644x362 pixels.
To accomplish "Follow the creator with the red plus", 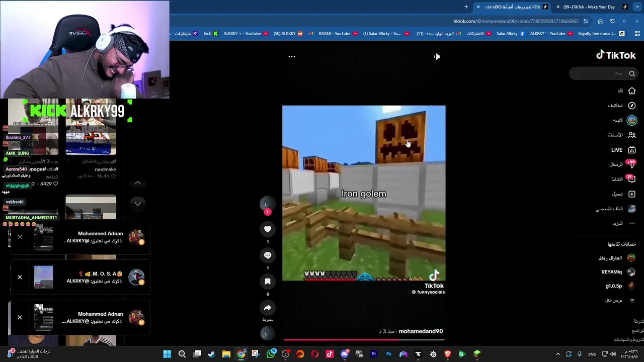I will point(268,212).
